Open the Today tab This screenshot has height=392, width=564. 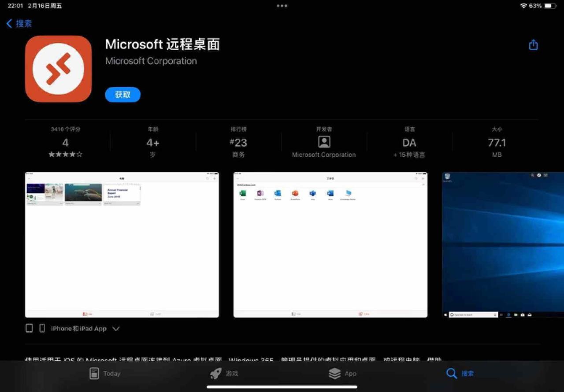click(x=105, y=374)
